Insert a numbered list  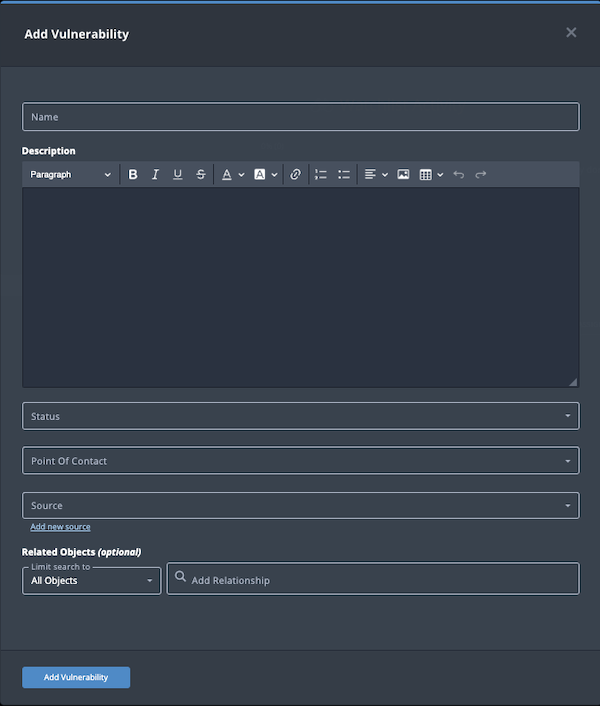pos(320,174)
